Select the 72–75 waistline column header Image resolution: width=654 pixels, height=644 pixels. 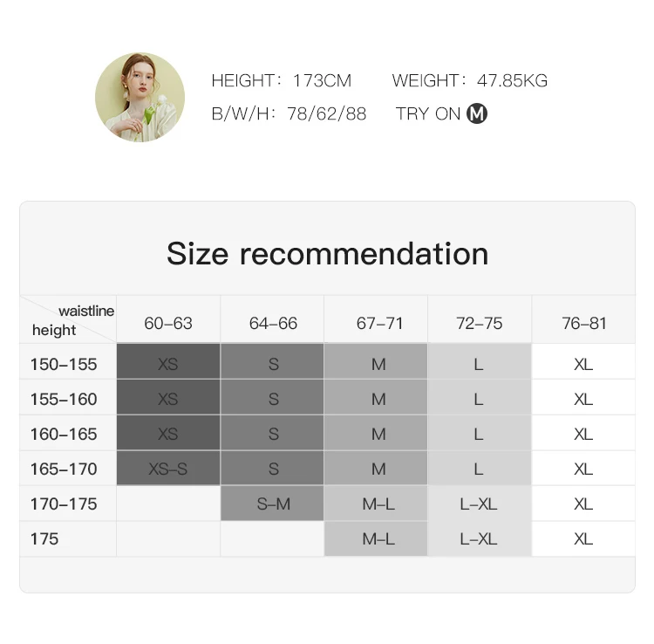[x=479, y=323]
